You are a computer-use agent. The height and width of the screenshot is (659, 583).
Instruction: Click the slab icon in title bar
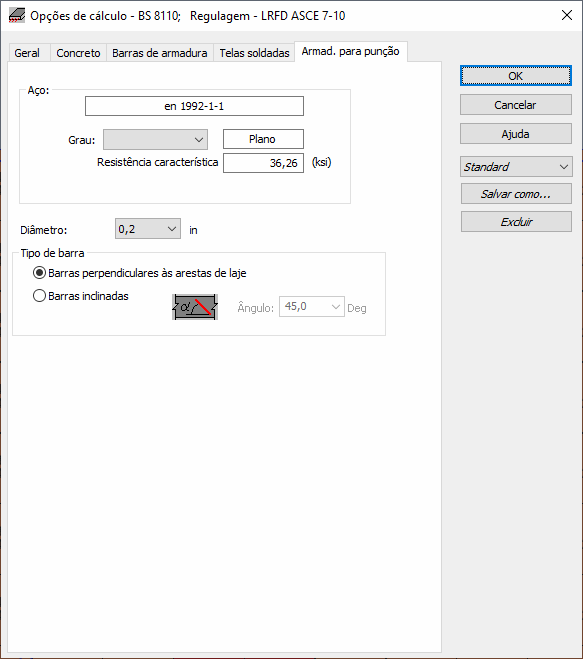(x=17, y=16)
